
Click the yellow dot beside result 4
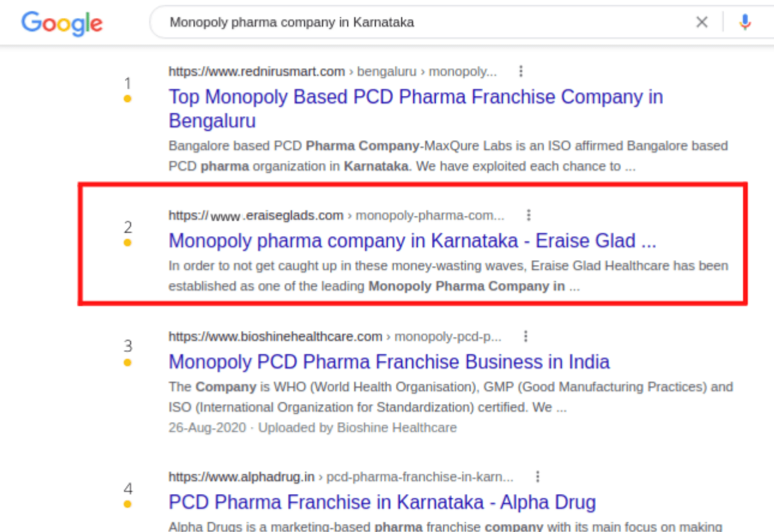tap(127, 504)
